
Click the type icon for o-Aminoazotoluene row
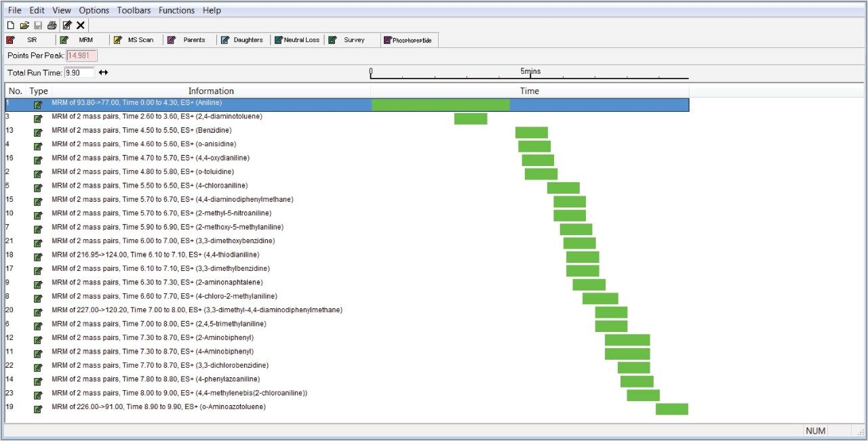[38, 408]
